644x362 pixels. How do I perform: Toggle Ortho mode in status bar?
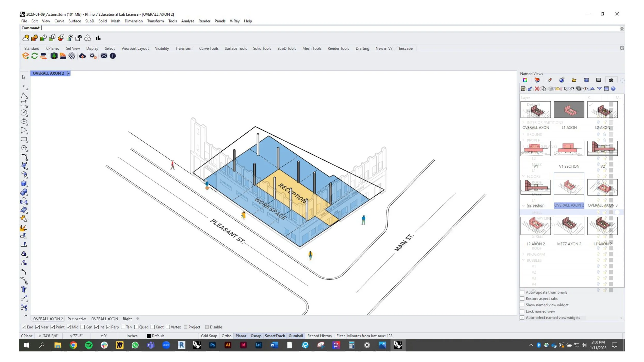(226, 336)
